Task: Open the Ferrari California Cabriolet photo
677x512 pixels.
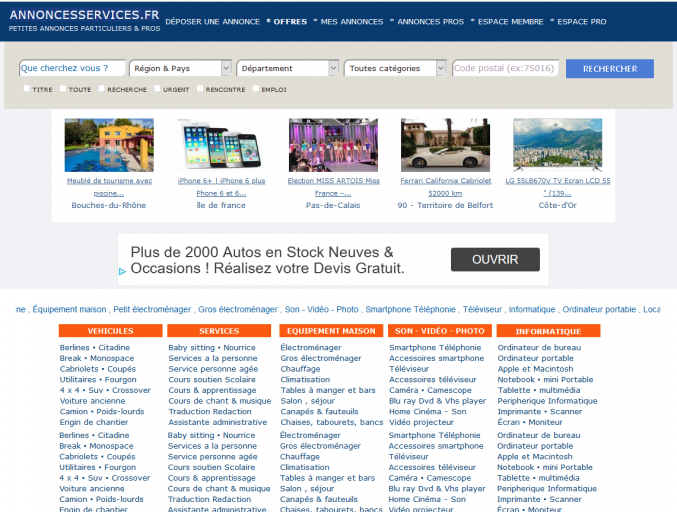Action: (x=445, y=144)
